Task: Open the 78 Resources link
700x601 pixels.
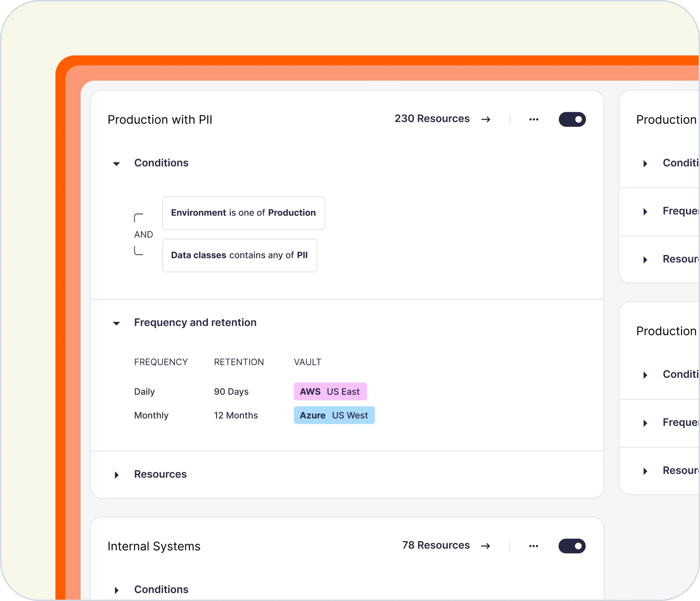Action: point(436,546)
